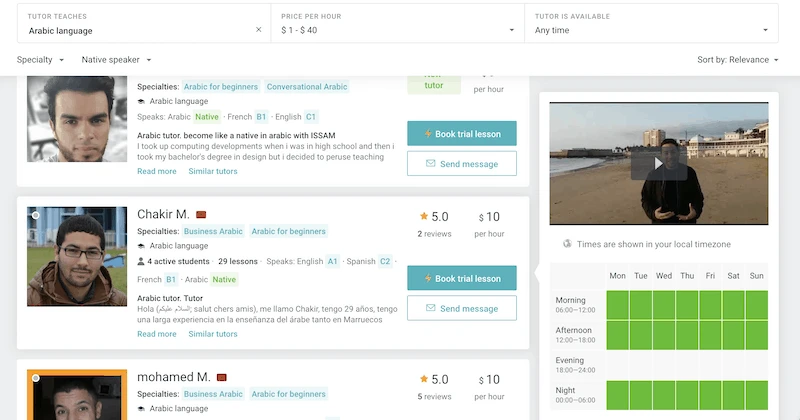Click the "$10 per hour" price on Chakir's card

[x=489, y=224]
